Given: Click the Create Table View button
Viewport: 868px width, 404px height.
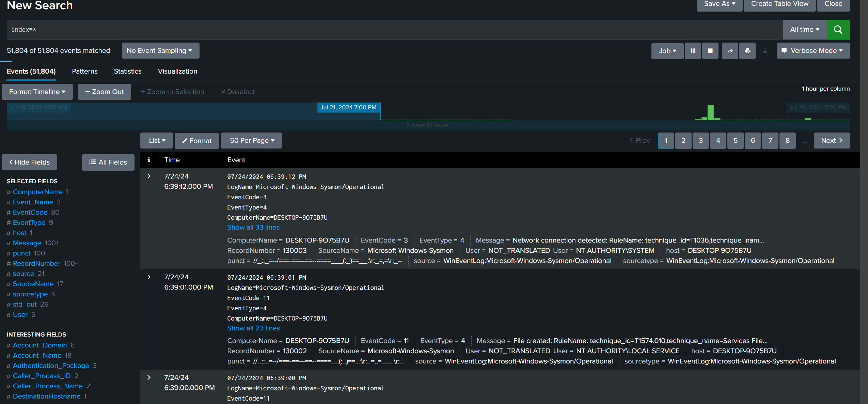Looking at the screenshot, I should [x=779, y=4].
